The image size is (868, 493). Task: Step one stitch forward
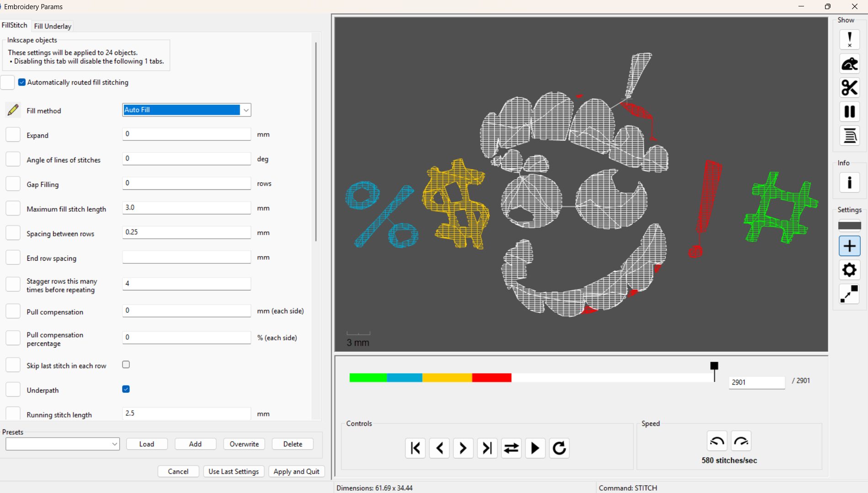point(463,448)
